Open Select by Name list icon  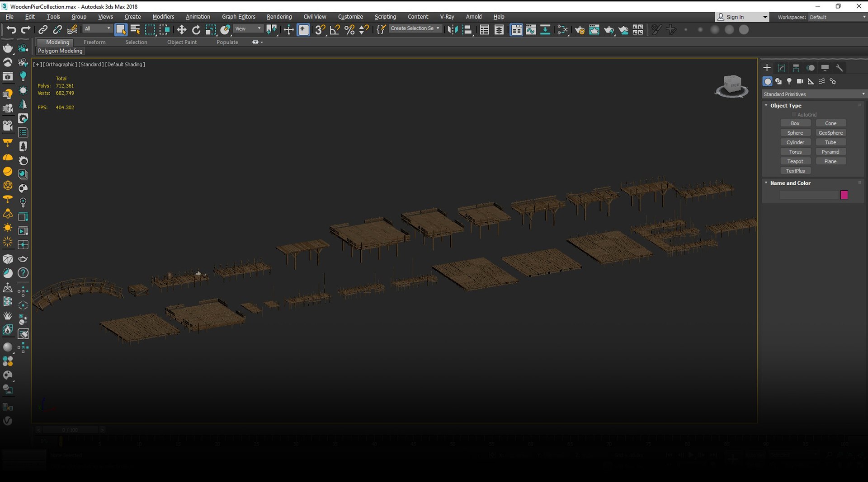(x=135, y=30)
